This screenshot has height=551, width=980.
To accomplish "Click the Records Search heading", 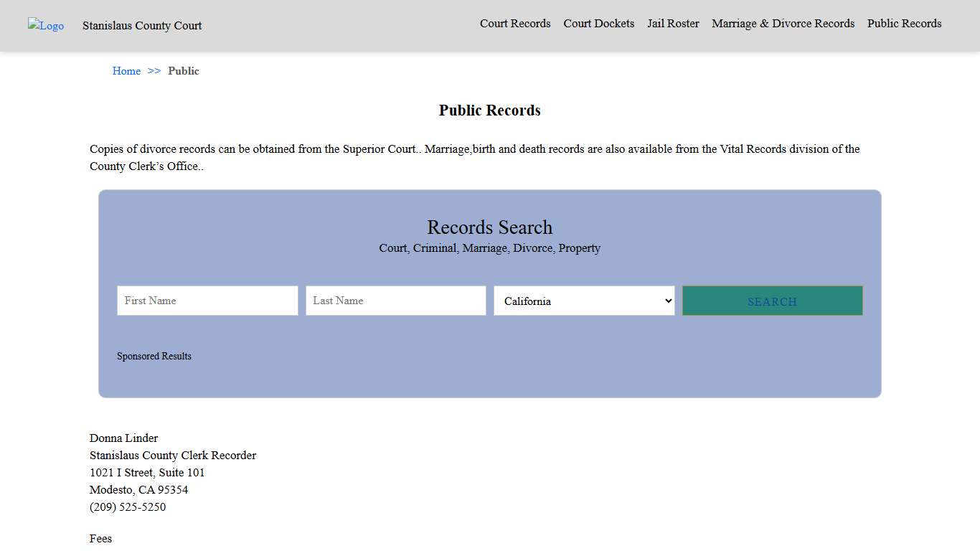I will click(x=490, y=227).
